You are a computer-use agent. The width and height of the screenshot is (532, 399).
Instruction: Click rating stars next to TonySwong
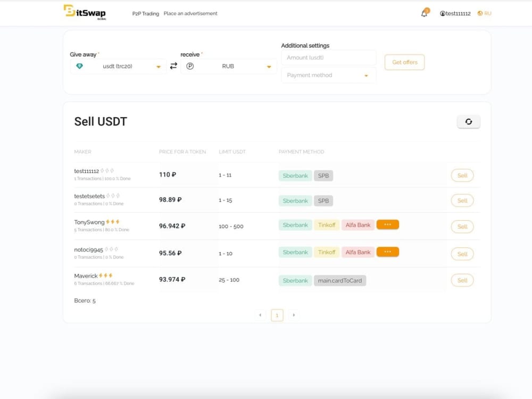pos(113,221)
